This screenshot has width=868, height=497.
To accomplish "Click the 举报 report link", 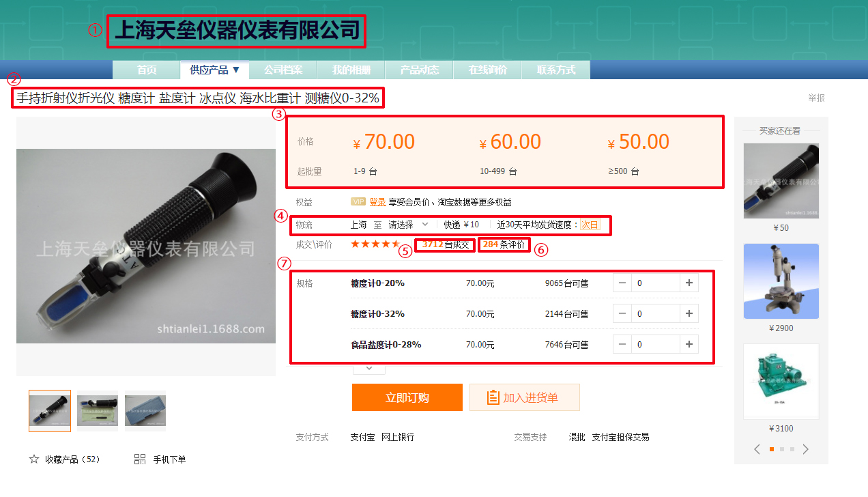I will click(816, 98).
